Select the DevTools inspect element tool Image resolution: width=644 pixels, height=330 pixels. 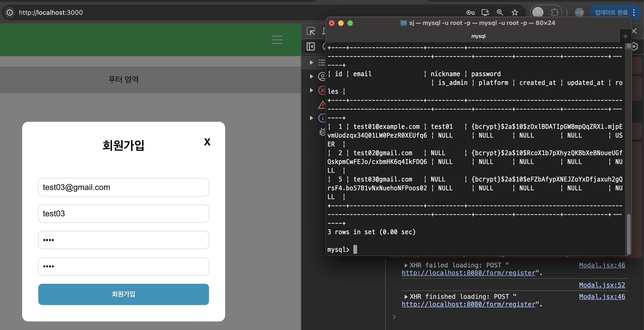(x=310, y=31)
